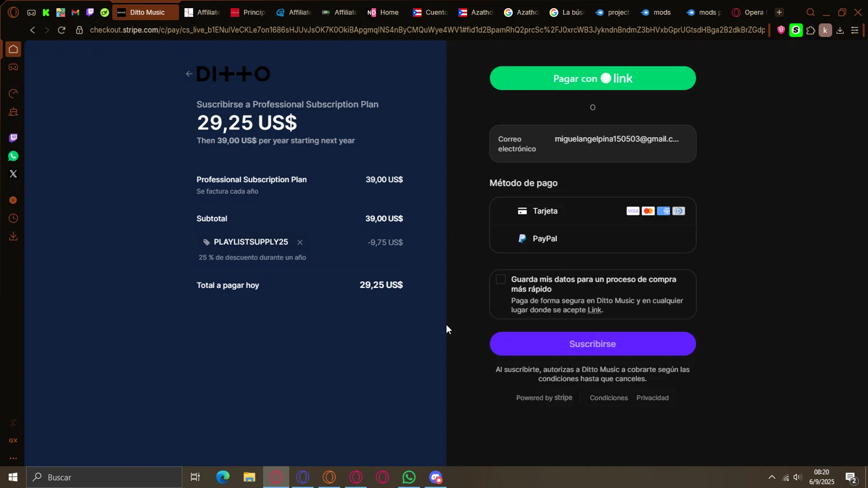Open Twitch panel in the sidebar
Viewport: 868px width, 488px height.
(x=13, y=138)
